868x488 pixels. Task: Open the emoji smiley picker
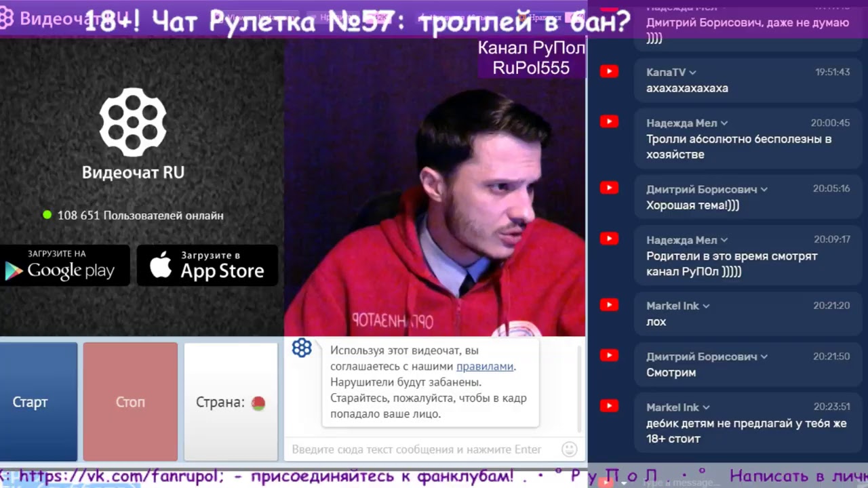click(570, 449)
